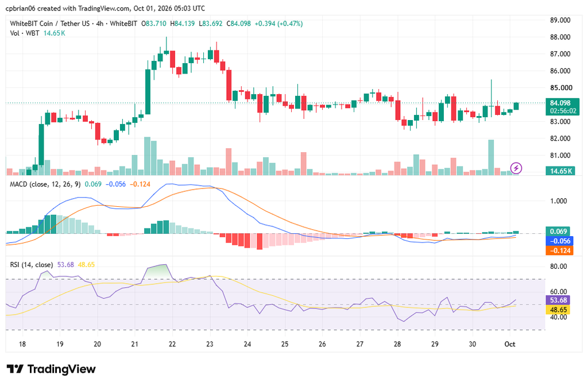Click the 4h interval label
Image resolution: width=588 pixels, height=386 pixels.
tap(100, 24)
